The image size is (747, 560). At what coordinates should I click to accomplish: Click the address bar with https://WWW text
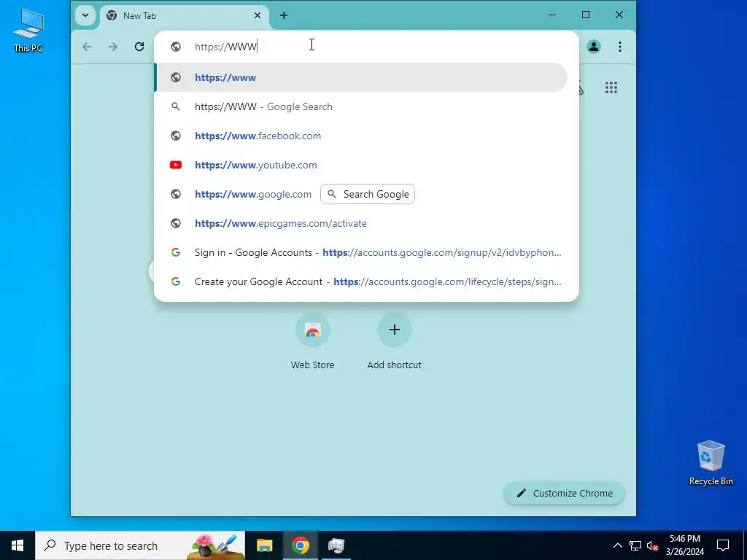(366, 46)
